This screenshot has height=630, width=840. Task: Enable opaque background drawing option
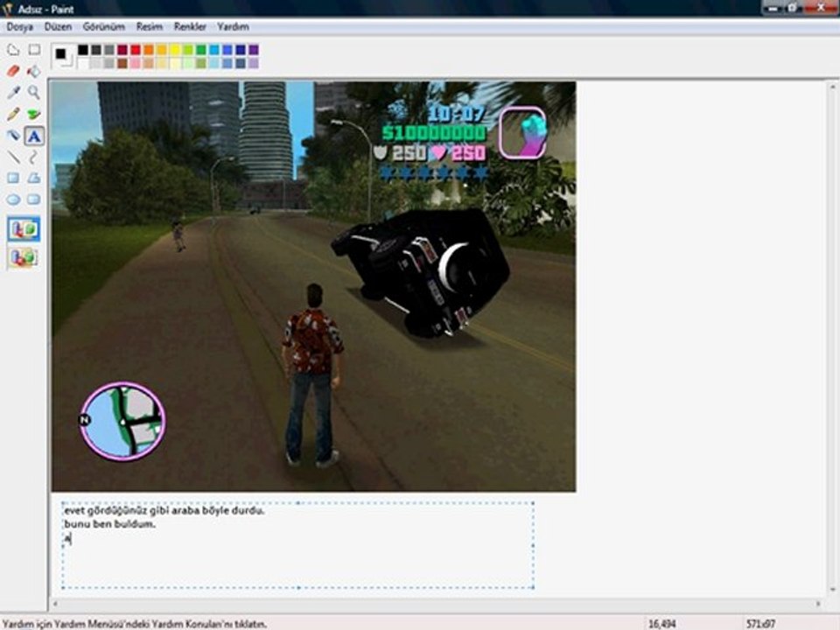24,229
